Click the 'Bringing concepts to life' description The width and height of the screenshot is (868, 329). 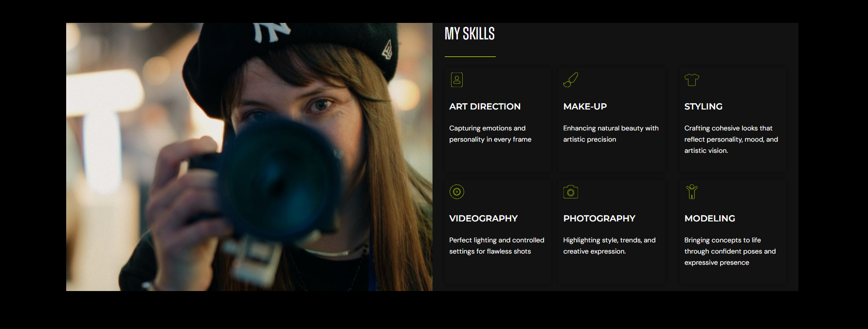tap(730, 251)
